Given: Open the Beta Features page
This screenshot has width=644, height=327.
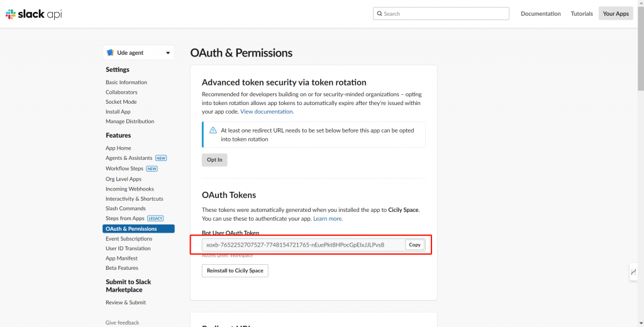Looking at the screenshot, I should [122, 268].
